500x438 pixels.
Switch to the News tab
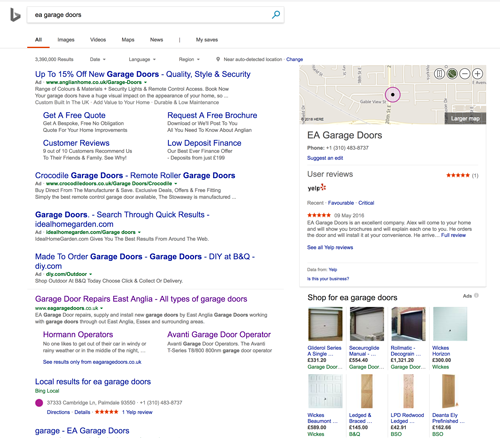tap(156, 40)
